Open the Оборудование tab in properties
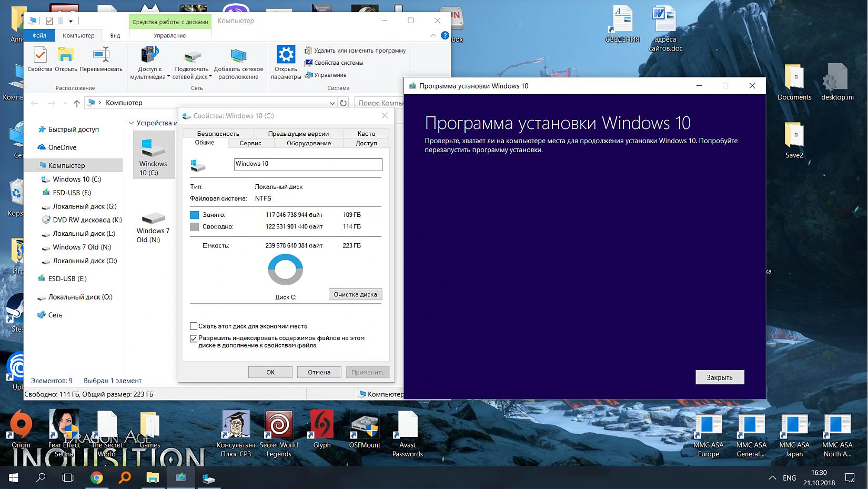Viewport: 868px width, 489px height. [309, 143]
